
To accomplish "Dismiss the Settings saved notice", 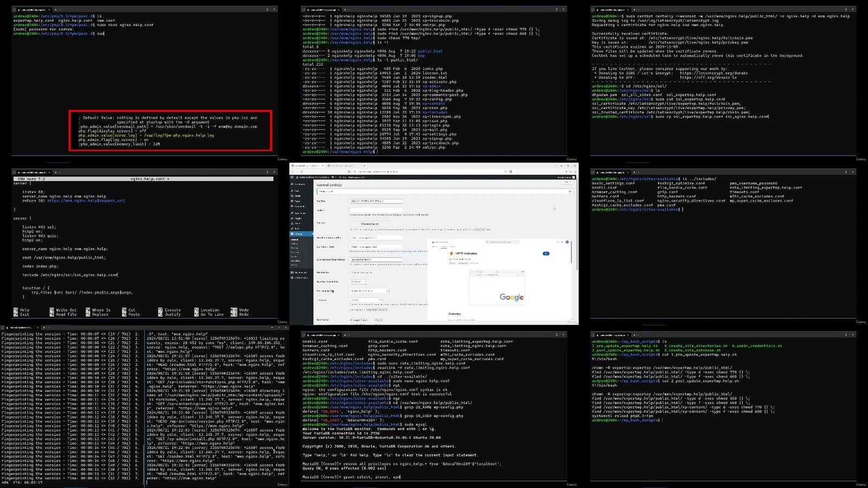I will coord(570,191).
